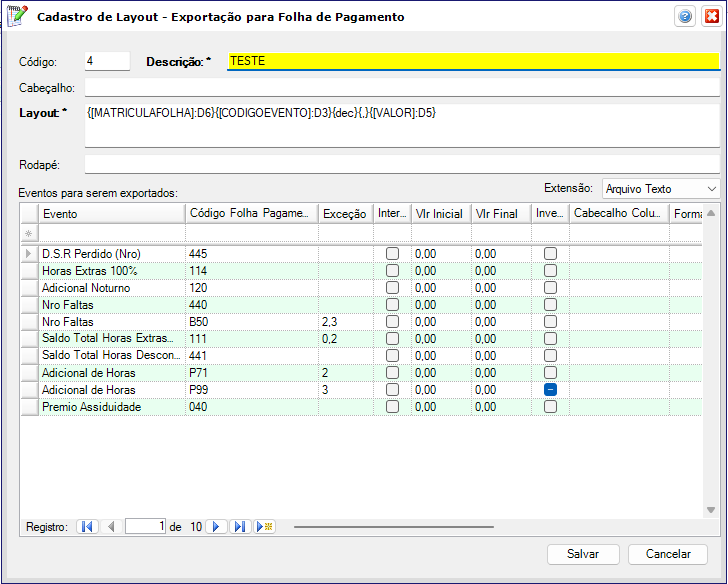728x584 pixels.
Task: Go to previous record arrow
Action: pos(111,526)
